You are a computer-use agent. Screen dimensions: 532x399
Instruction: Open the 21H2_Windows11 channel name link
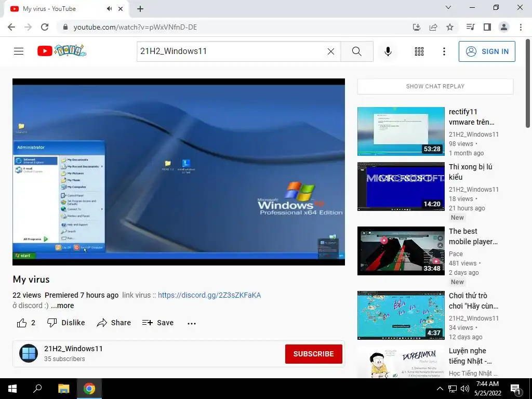pos(73,349)
